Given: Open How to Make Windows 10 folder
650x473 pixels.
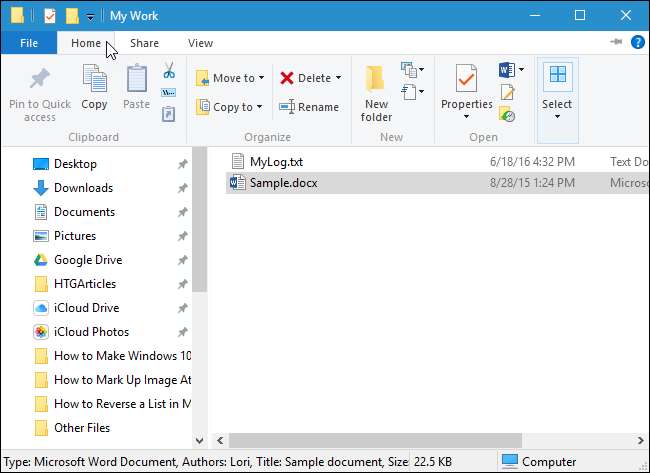Looking at the screenshot, I should pos(112,356).
